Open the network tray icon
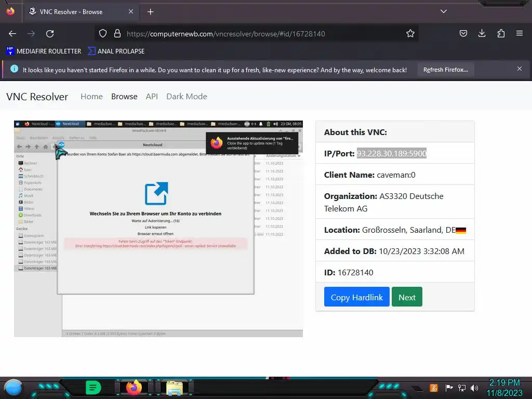Image resolution: width=532 pixels, height=399 pixels. coord(462,388)
